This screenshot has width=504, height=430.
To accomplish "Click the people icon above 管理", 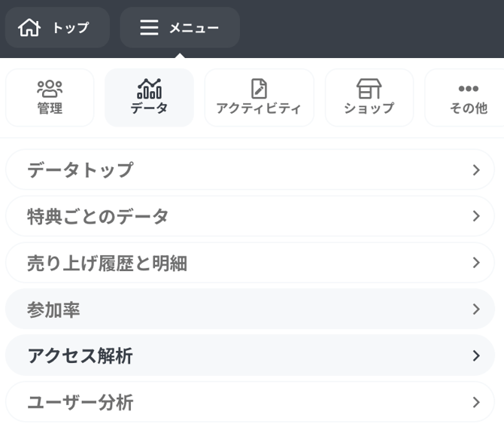I will [50, 88].
